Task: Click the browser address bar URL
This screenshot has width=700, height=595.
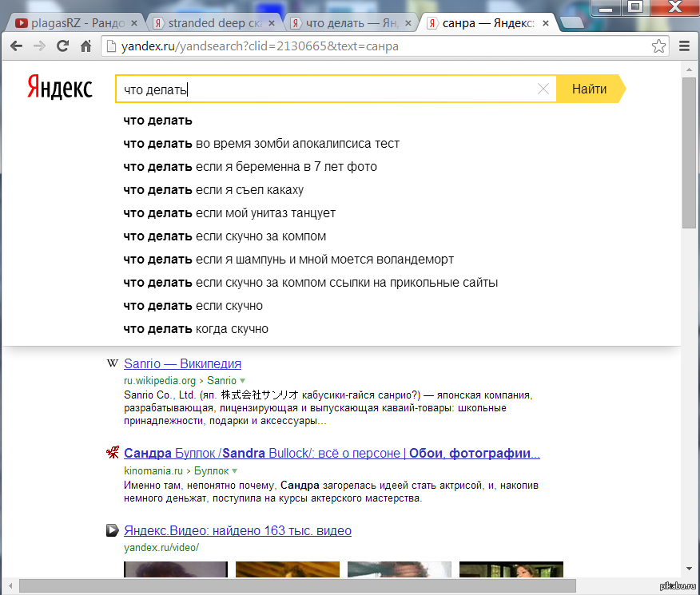Action: coord(260,46)
